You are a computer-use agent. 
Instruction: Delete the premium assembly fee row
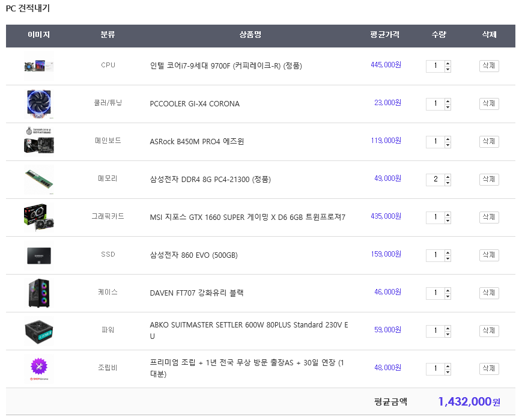[489, 369]
